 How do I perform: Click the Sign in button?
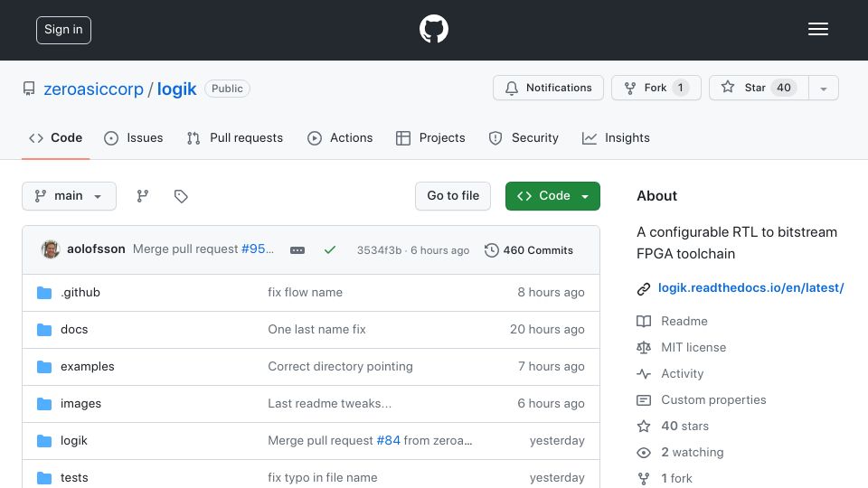[x=63, y=30]
